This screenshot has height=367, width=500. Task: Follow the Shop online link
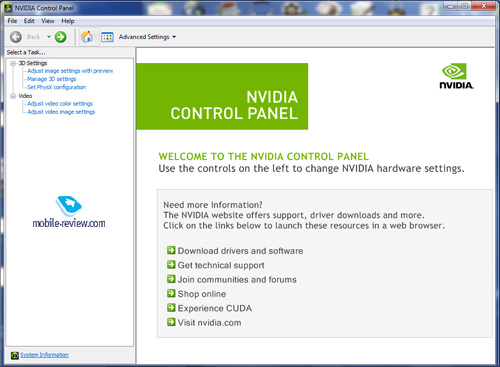tap(202, 294)
